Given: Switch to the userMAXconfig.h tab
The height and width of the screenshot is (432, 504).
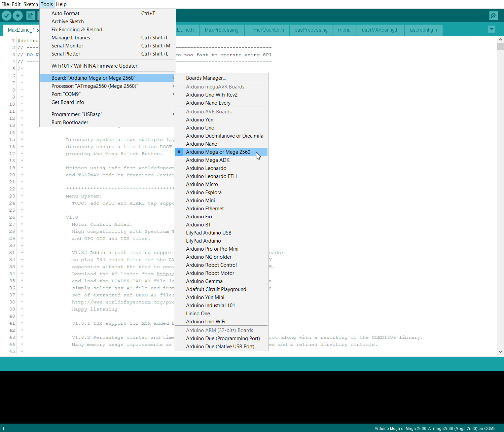Looking at the screenshot, I should [380, 30].
